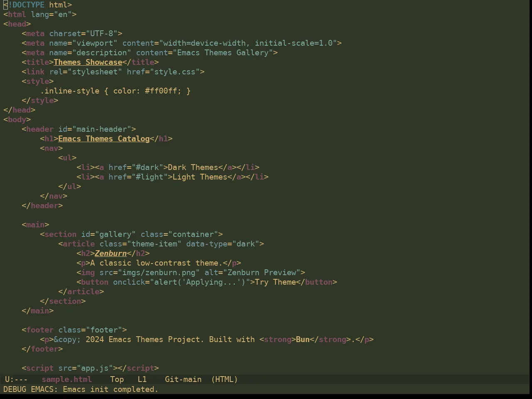This screenshot has width=532, height=399.
Task: Click the opening <ul> tag
Action: 67,158
